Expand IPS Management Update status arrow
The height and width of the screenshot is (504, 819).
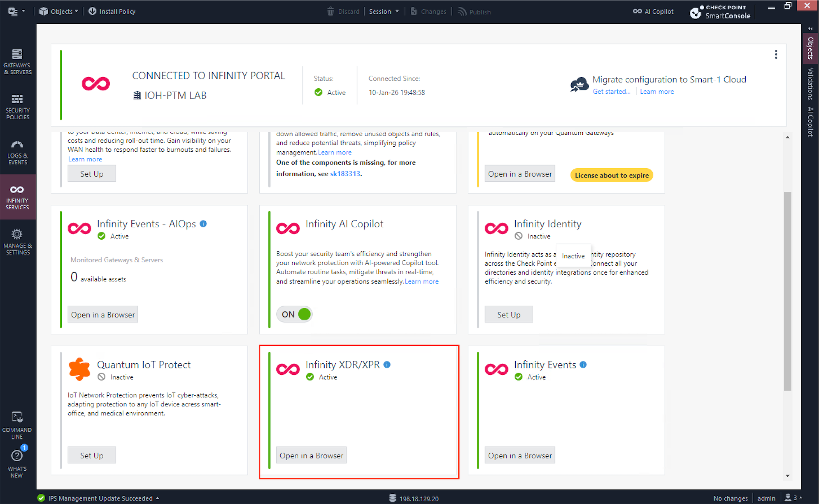tap(158, 498)
